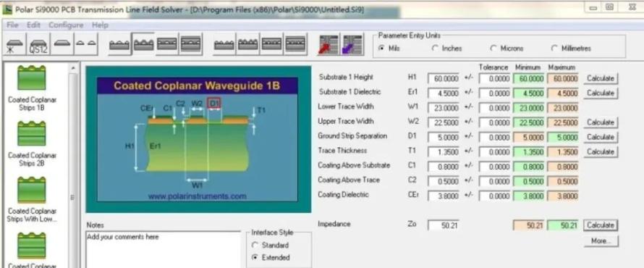This screenshot has height=268, width=644.
Task: Click the red arrow table toolbar icon
Action: tap(329, 44)
